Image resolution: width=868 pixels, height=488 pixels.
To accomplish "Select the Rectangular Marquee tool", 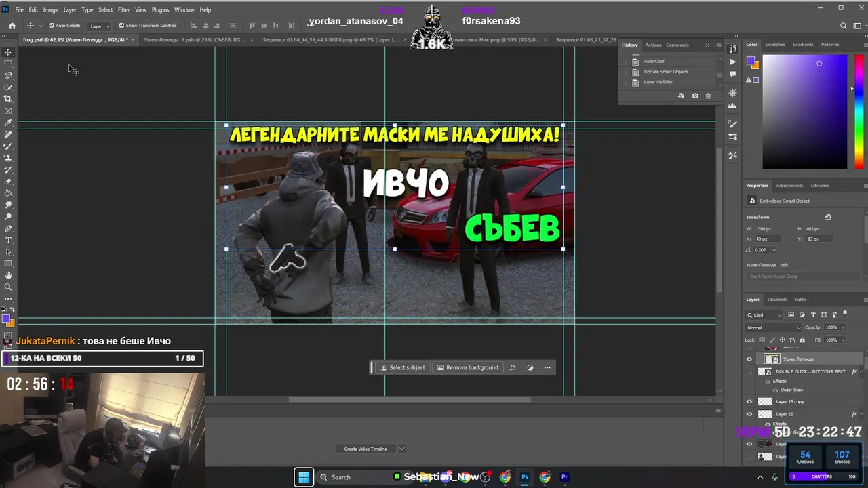I will click(x=8, y=64).
